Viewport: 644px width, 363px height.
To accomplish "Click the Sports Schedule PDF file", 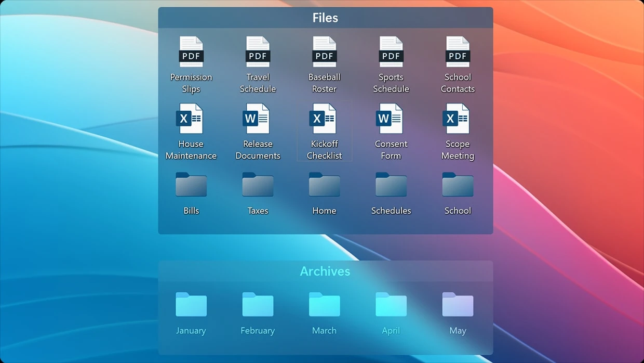I will (391, 52).
